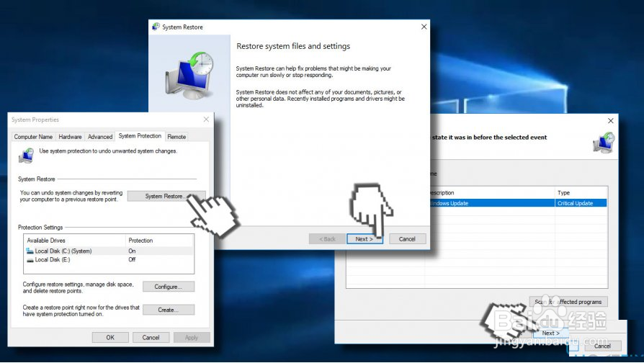Click Next in the System Restore wizard
Viewport: 644px width, 363px height.
point(365,239)
